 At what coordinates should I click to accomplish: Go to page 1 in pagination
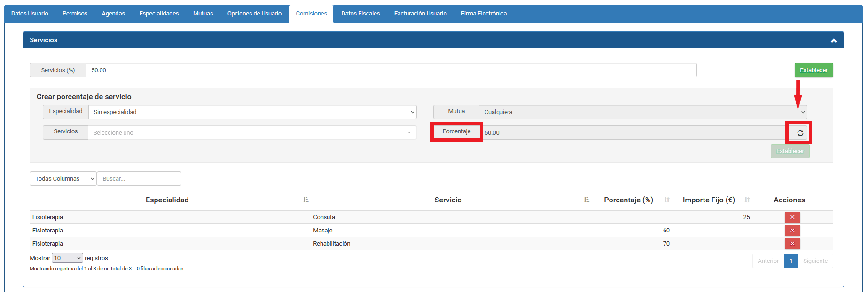[791, 261]
